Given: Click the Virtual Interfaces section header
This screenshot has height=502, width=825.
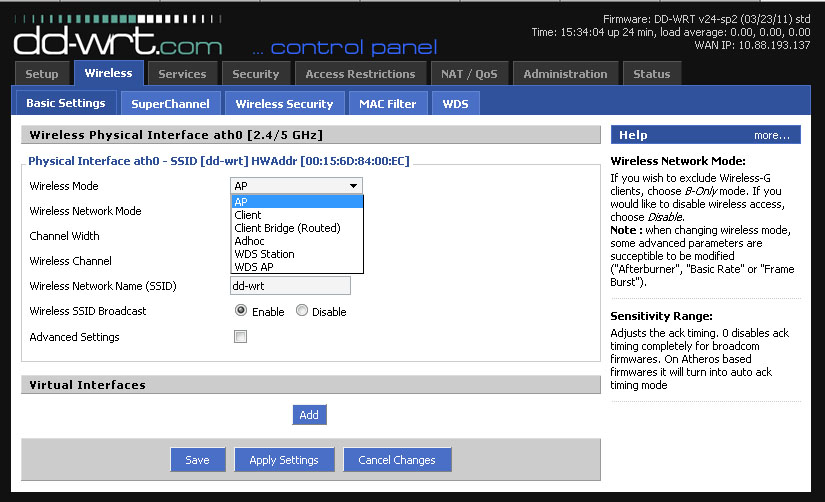Looking at the screenshot, I should [310, 385].
